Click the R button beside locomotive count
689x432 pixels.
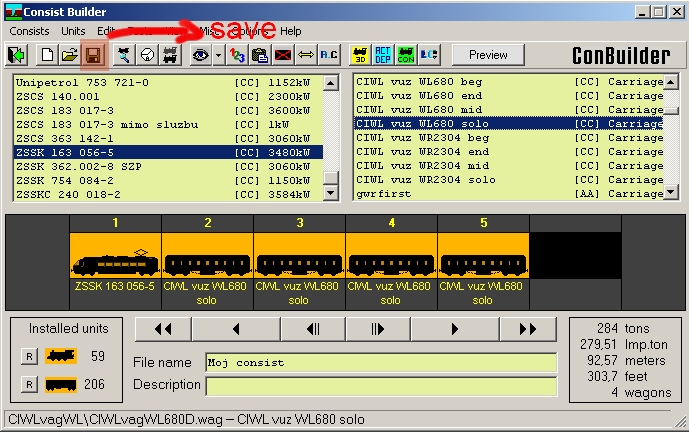click(29, 356)
